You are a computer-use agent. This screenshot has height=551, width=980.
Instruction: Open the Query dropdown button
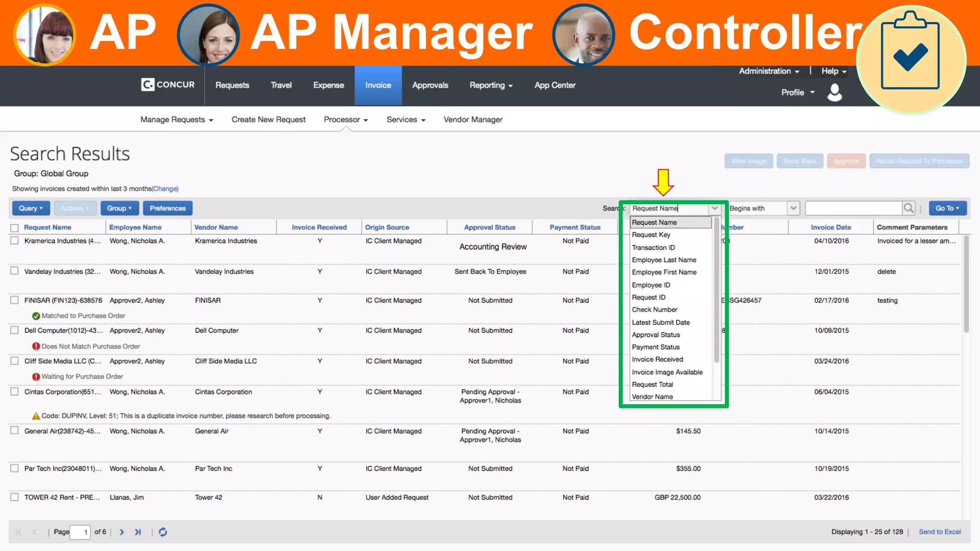[x=31, y=208]
